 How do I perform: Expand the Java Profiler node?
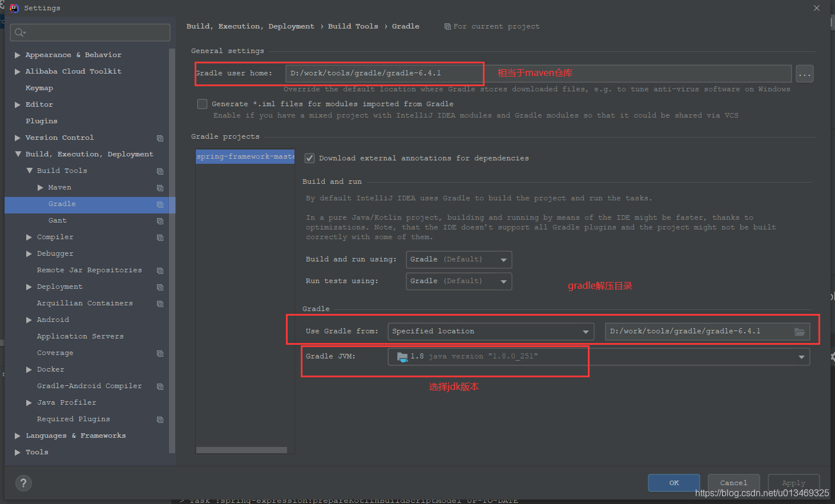(x=29, y=403)
